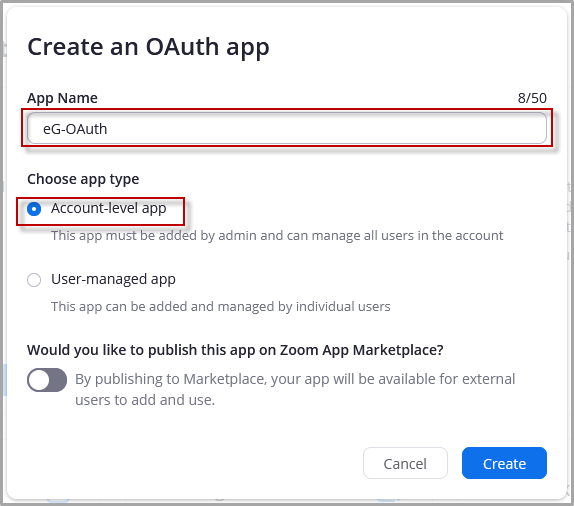Viewport: 574px width, 506px height.
Task: Select the Account-level app radio button
Action: (34, 209)
